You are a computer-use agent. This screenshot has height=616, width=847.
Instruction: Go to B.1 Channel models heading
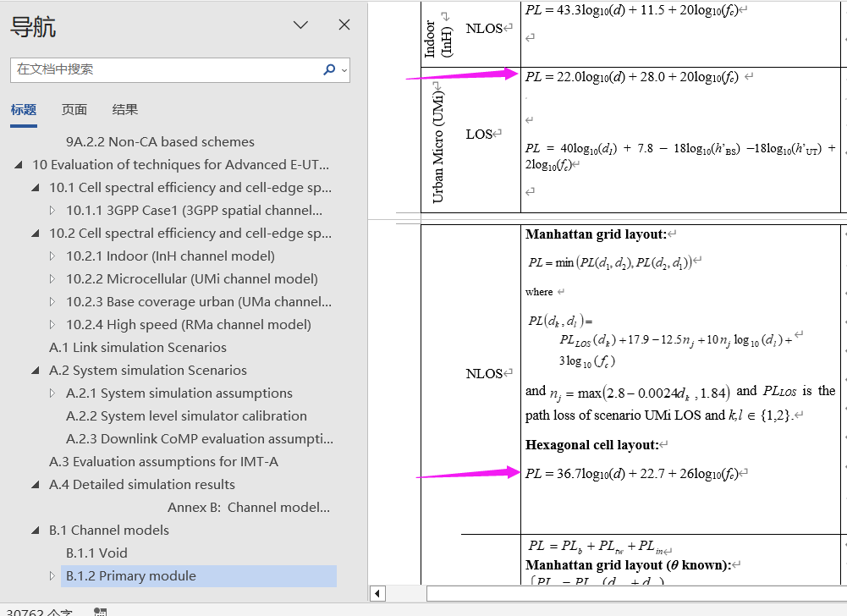pos(108,531)
